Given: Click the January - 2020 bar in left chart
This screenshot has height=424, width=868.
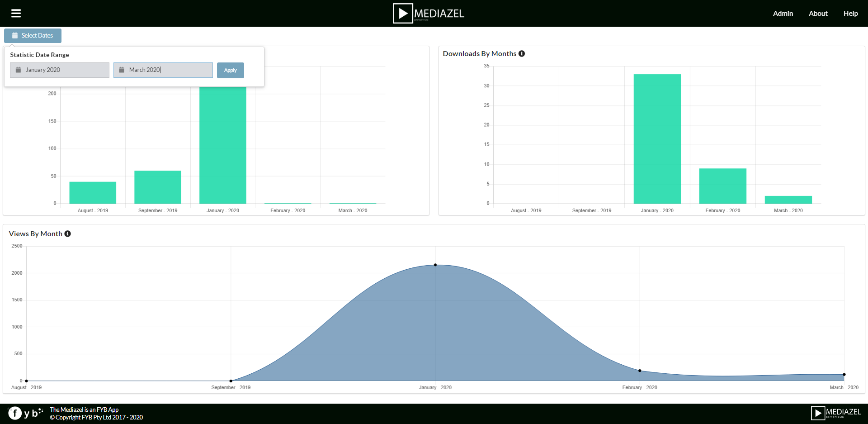Looking at the screenshot, I should pyautogui.click(x=223, y=145).
